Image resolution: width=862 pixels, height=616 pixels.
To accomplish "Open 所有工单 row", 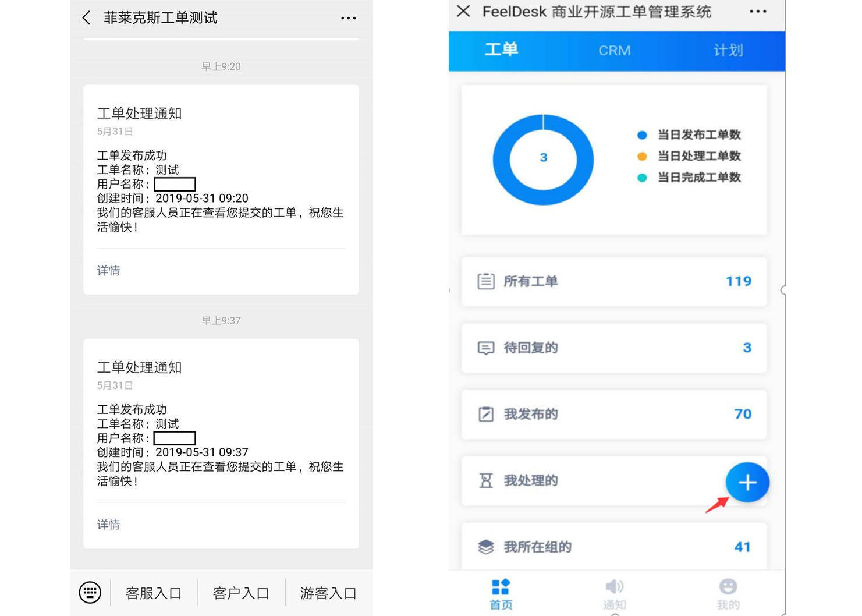I will (614, 281).
